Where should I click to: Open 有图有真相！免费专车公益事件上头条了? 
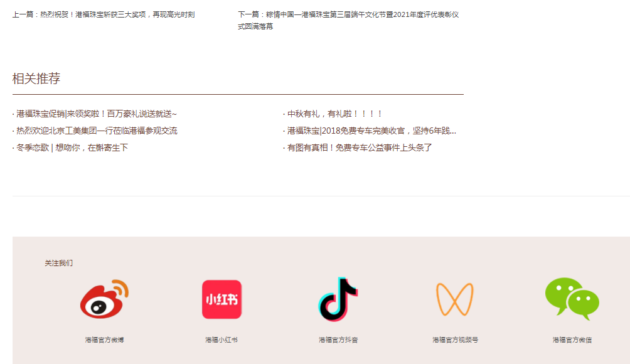(360, 147)
